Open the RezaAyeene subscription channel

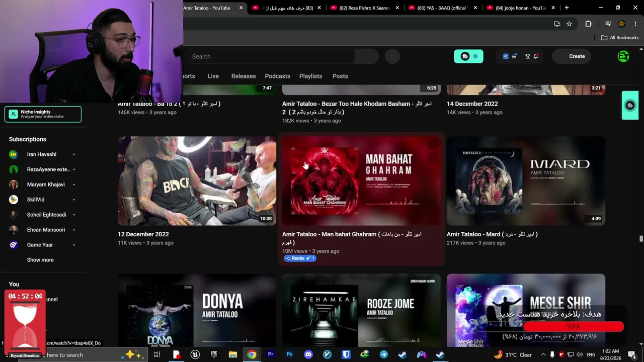(42, 169)
